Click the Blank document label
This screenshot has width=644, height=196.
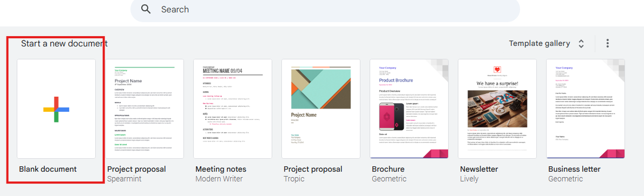tap(48, 169)
